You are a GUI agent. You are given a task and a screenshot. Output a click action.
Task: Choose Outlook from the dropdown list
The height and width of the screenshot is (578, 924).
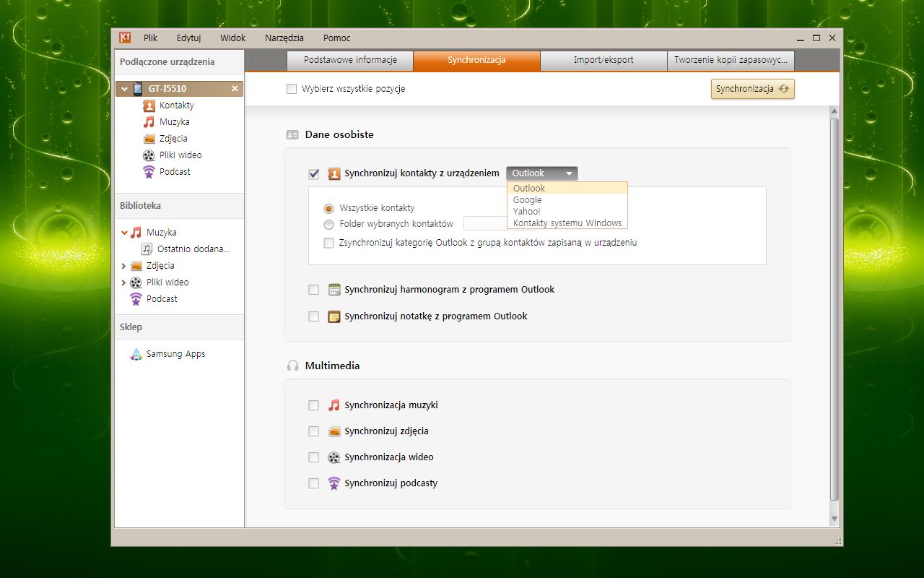click(567, 189)
